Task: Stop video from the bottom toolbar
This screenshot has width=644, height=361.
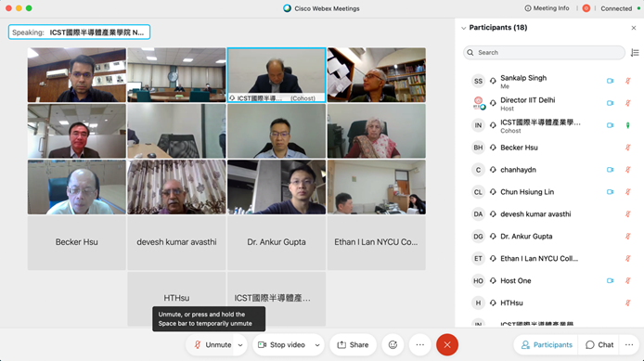Action: click(282, 345)
